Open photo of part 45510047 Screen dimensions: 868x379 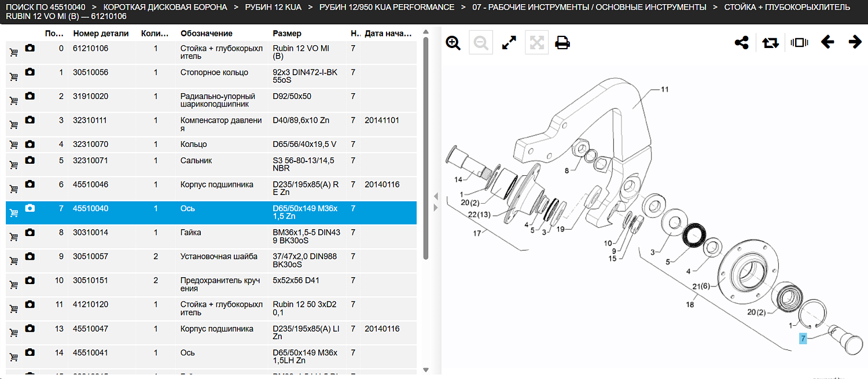point(30,328)
